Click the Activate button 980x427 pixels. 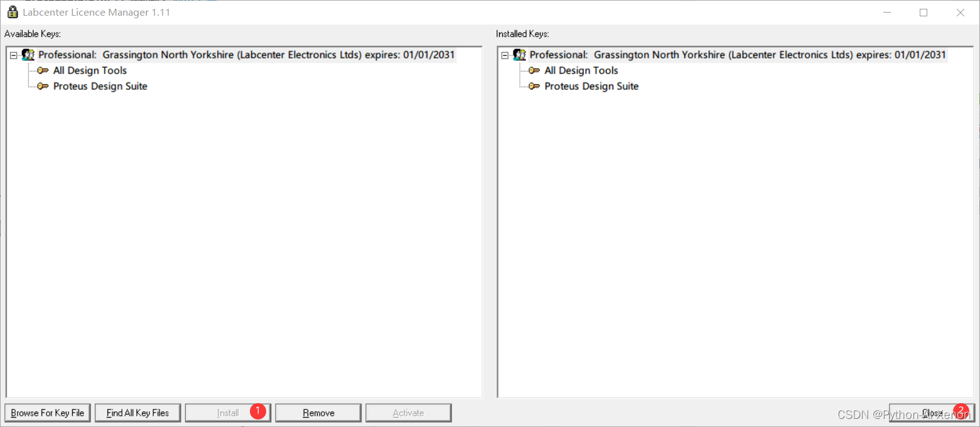[x=409, y=413]
